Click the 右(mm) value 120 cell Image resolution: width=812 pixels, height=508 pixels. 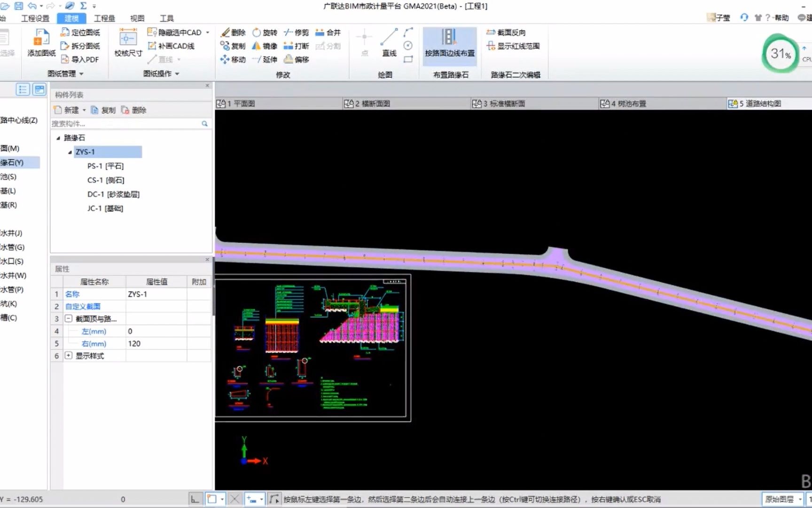coord(156,343)
